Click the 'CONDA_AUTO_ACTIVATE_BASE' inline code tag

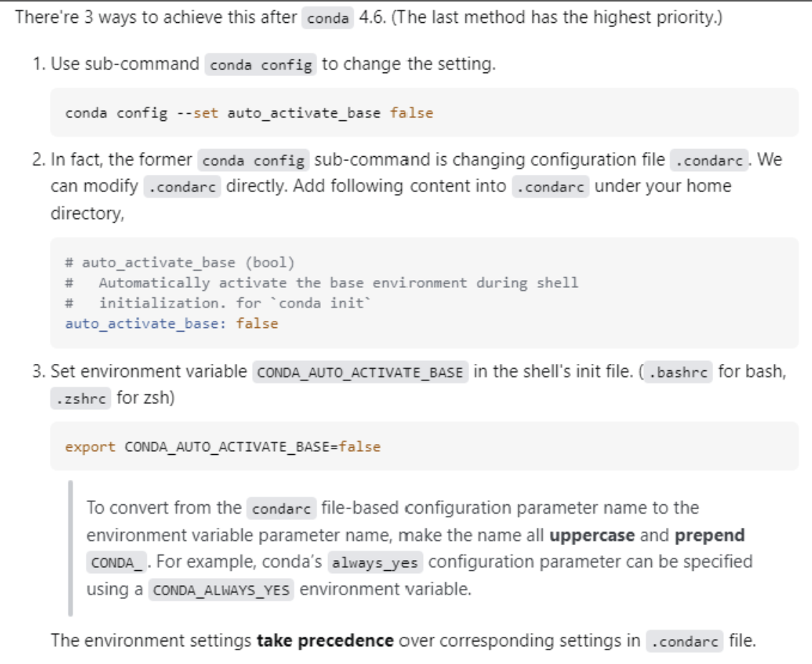(360, 372)
